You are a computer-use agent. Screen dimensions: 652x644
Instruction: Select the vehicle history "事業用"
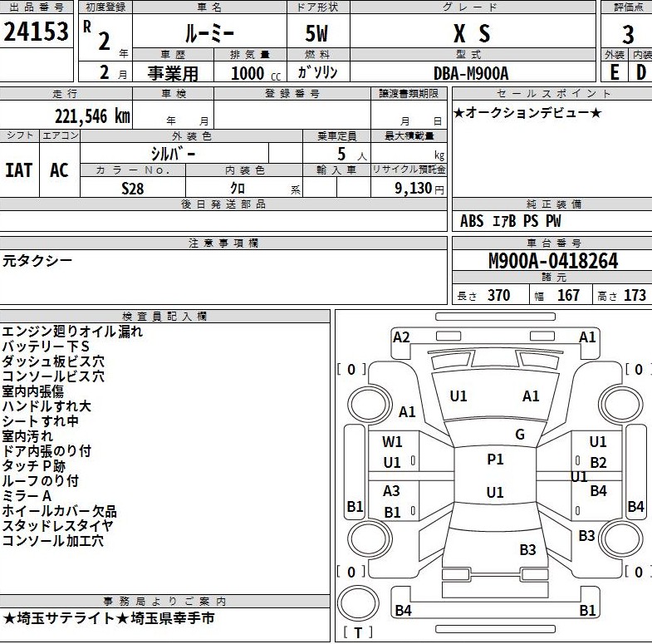pos(173,74)
